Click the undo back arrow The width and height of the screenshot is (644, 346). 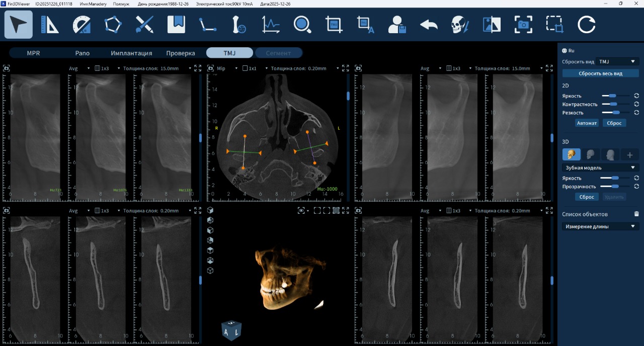[x=429, y=25]
